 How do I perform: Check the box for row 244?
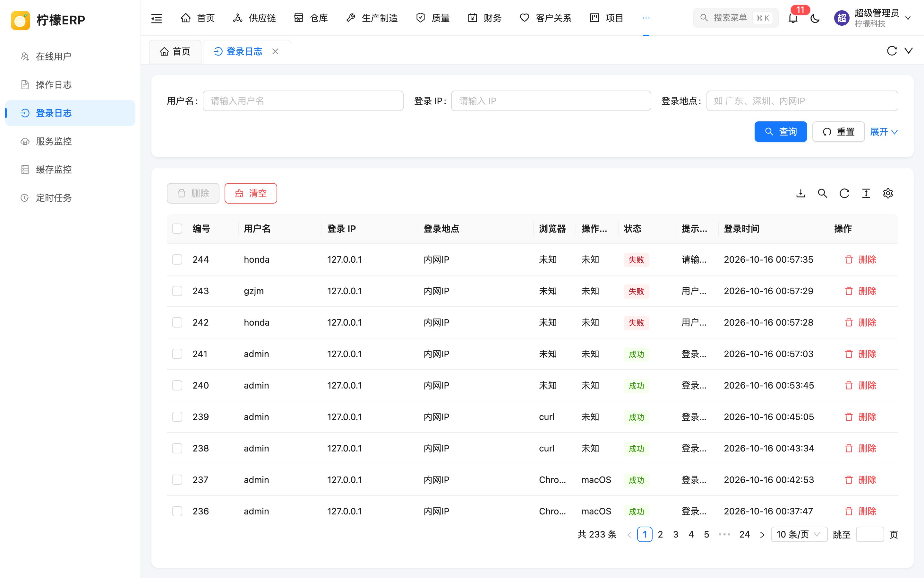(177, 259)
